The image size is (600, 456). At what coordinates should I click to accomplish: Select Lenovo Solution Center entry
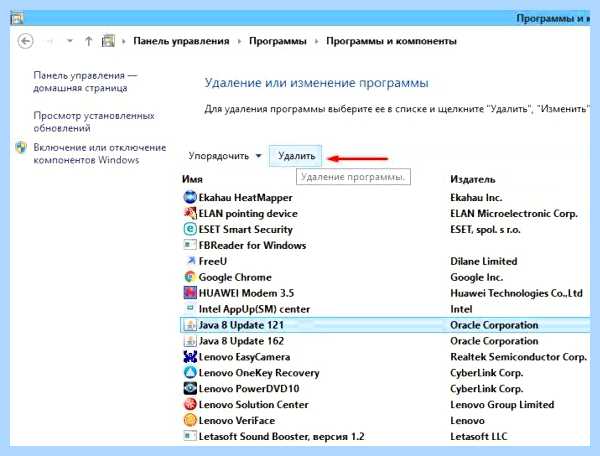tap(253, 404)
